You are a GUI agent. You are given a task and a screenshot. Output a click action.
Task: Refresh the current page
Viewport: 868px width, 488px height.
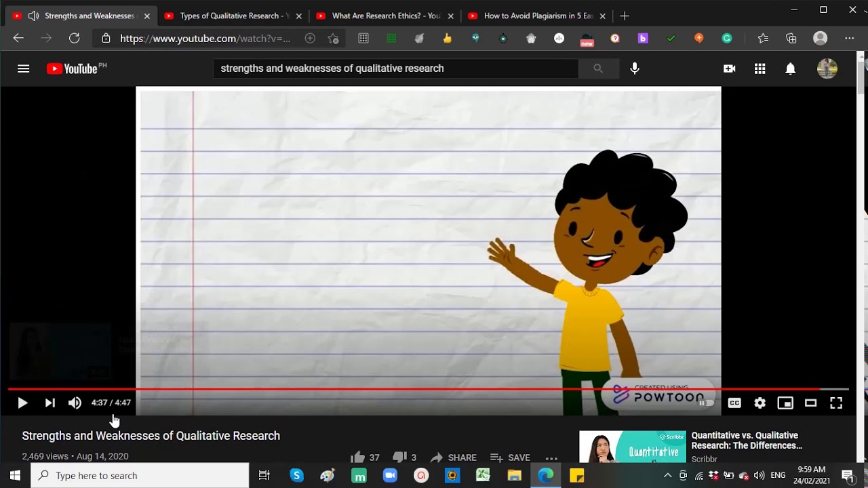pyautogui.click(x=75, y=39)
